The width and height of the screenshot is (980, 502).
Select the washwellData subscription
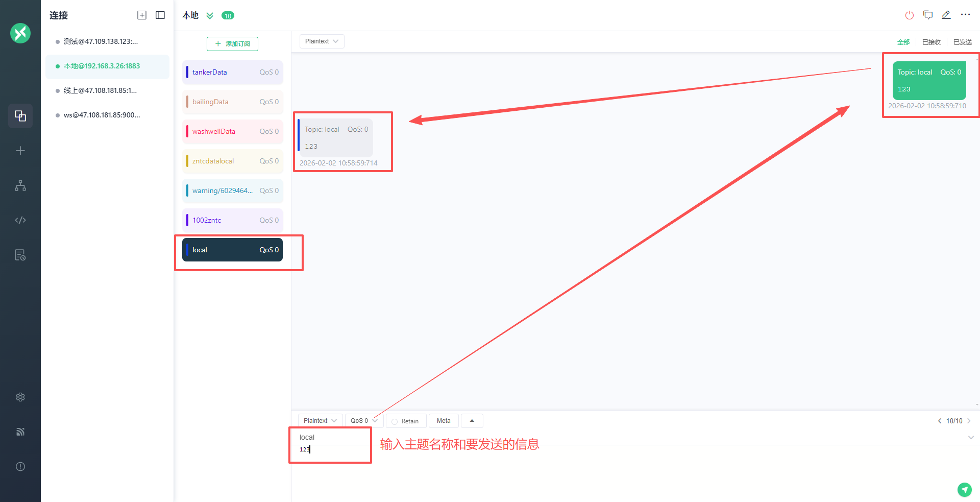click(x=232, y=131)
